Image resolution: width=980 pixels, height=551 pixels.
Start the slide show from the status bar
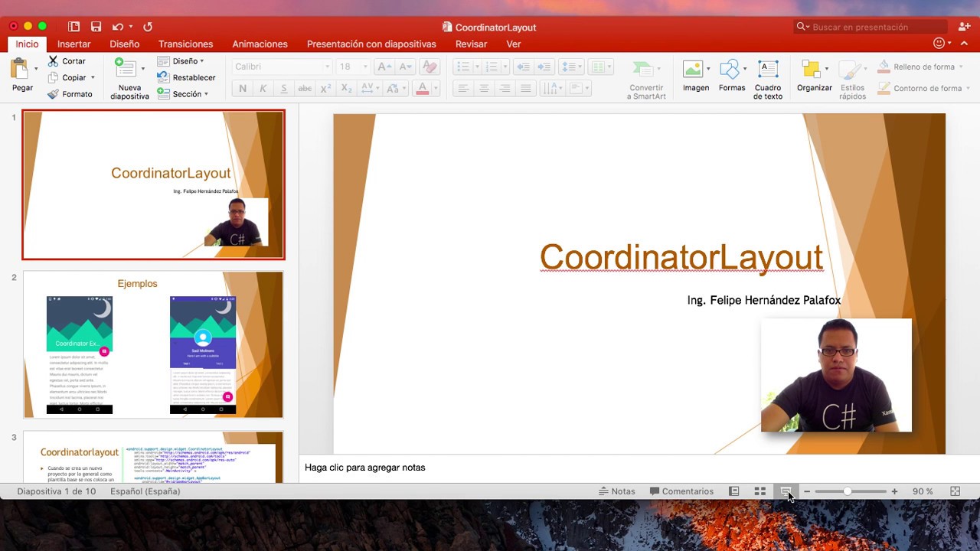786,491
